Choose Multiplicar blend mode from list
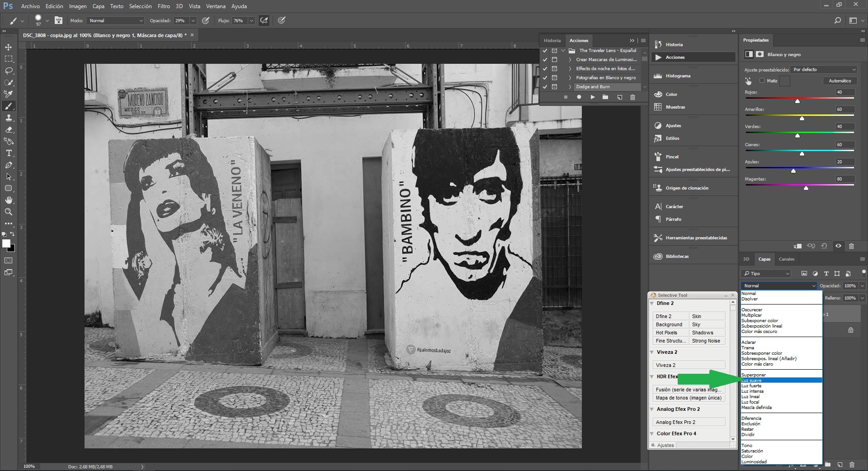Image resolution: width=868 pixels, height=471 pixels. pos(781,315)
